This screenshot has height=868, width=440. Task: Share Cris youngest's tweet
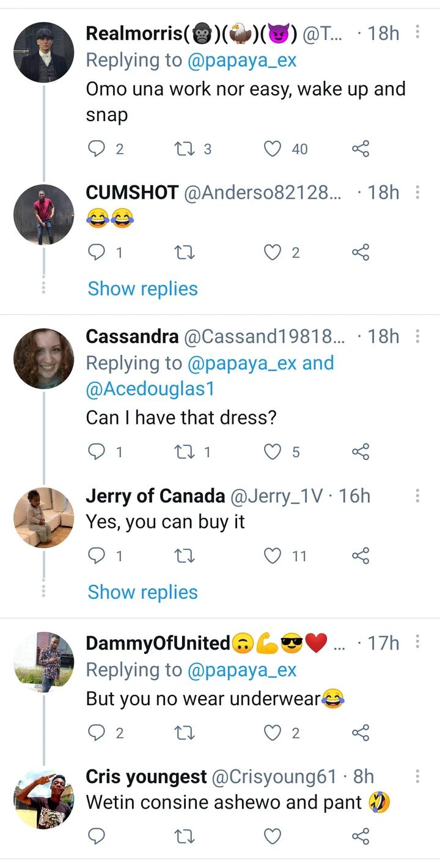pyautogui.click(x=361, y=836)
